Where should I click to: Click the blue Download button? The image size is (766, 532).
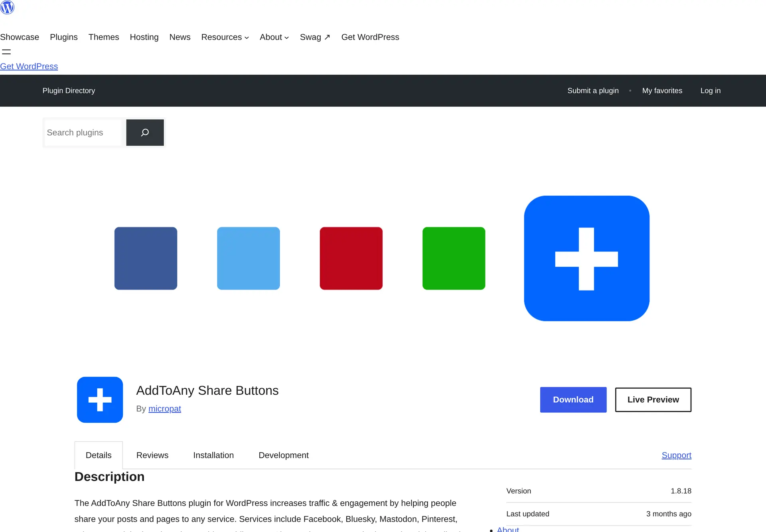tap(573, 399)
